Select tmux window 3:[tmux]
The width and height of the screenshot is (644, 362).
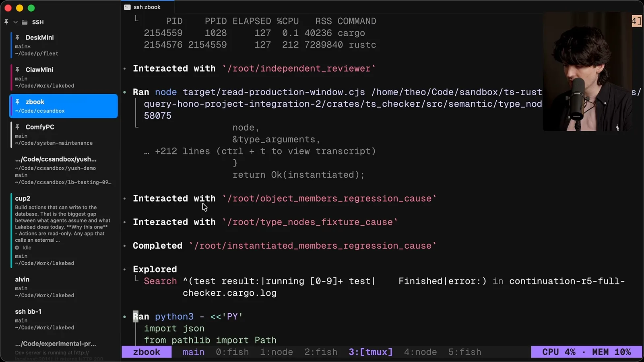tap(370, 352)
